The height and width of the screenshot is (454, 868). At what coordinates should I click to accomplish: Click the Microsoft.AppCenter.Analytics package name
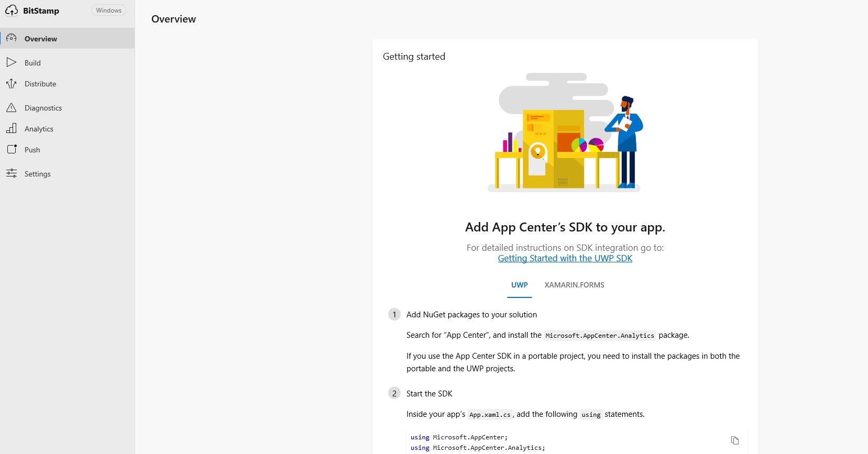point(600,336)
